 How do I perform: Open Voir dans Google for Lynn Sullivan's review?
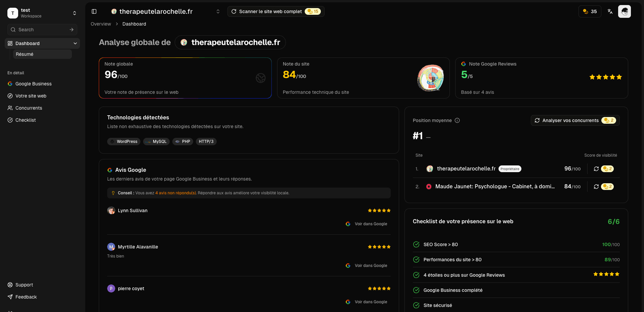(x=367, y=224)
